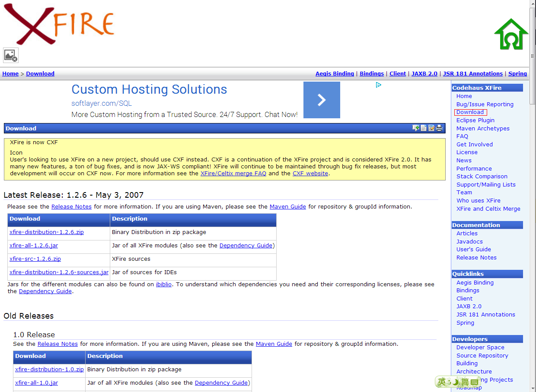Click the XFire logo
Viewport: 536px width, 392px height.
click(x=59, y=24)
